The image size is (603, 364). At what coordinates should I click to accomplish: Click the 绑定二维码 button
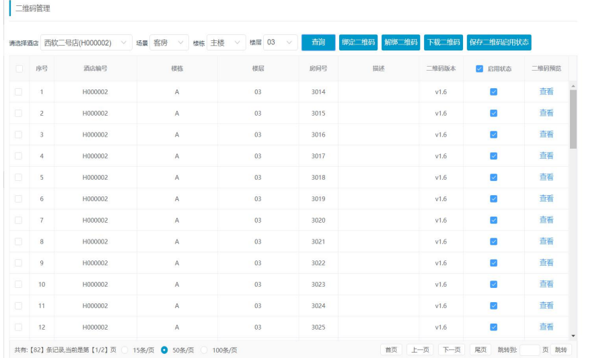(x=358, y=42)
